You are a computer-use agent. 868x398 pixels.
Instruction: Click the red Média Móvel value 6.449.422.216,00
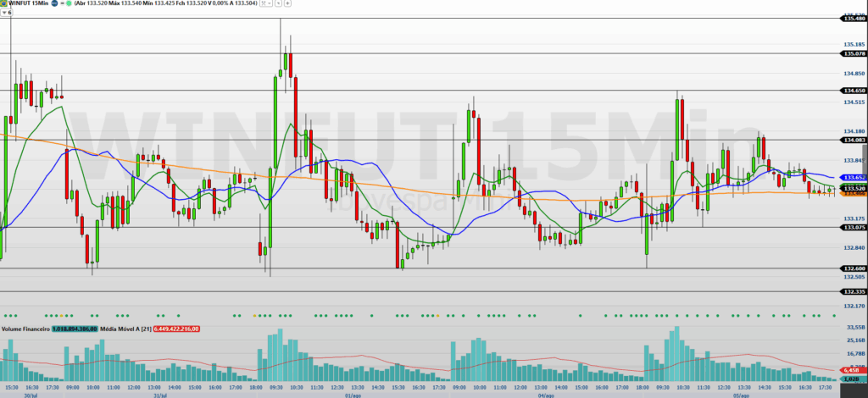click(x=176, y=329)
